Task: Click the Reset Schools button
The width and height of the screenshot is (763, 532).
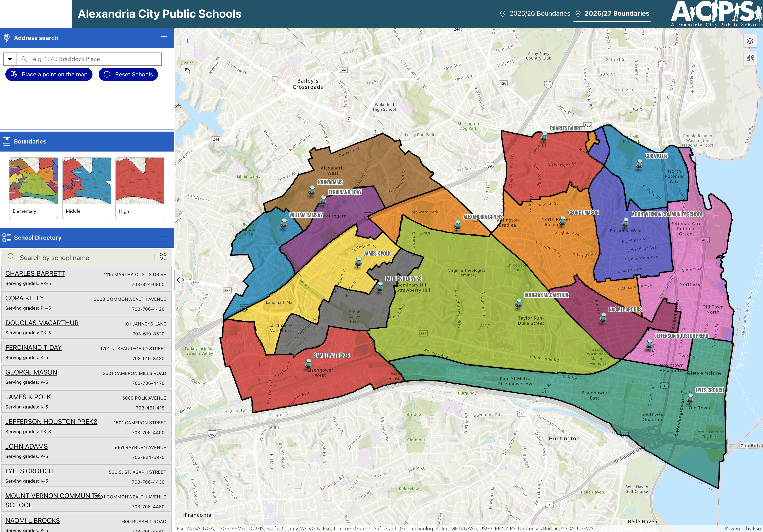Action: point(128,74)
